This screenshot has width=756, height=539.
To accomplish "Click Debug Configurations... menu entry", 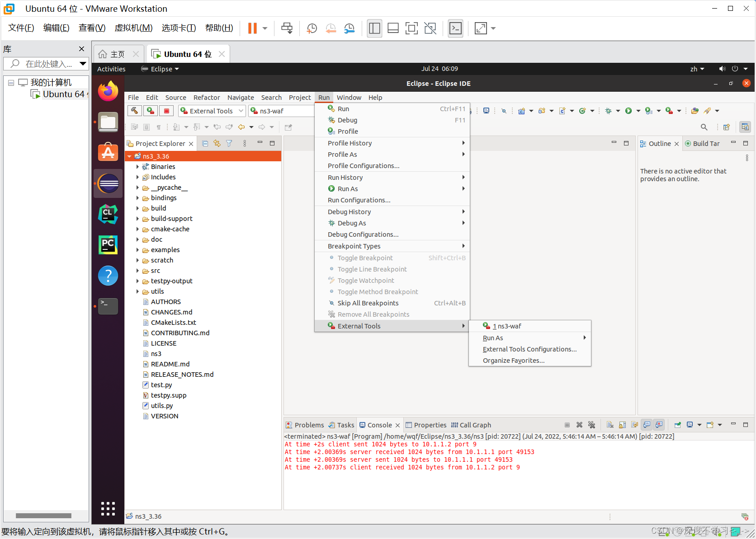I will click(x=392, y=234).
